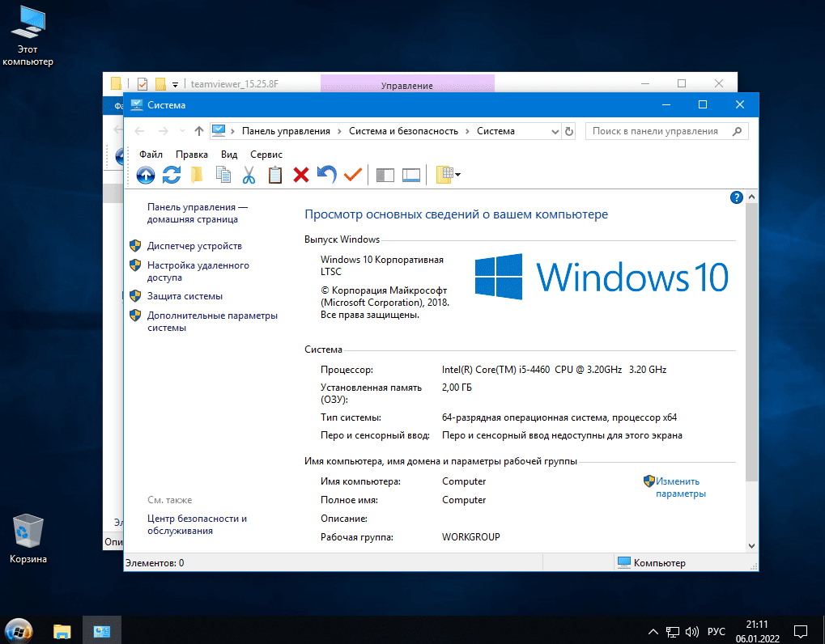Viewport: 825px width, 644px height.
Task: Expand chevron after Панель управления breadcrumb
Action: pos(339,131)
